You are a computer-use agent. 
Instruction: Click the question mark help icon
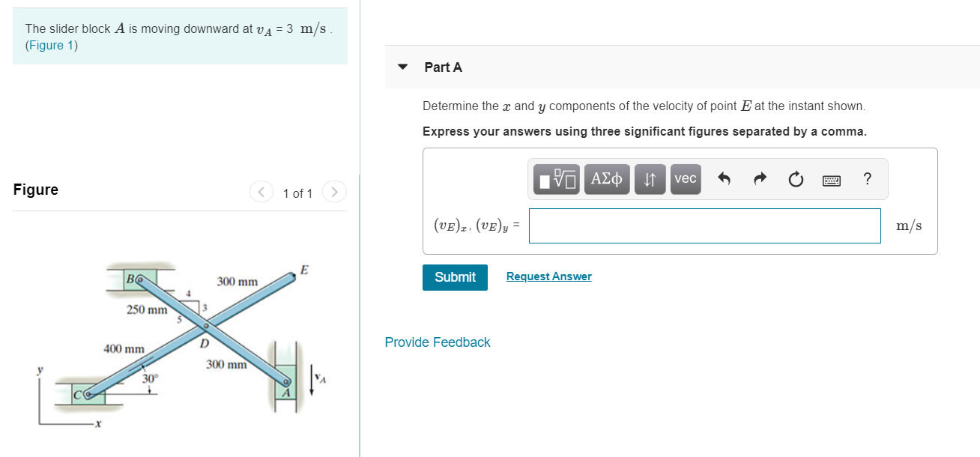pos(867,179)
